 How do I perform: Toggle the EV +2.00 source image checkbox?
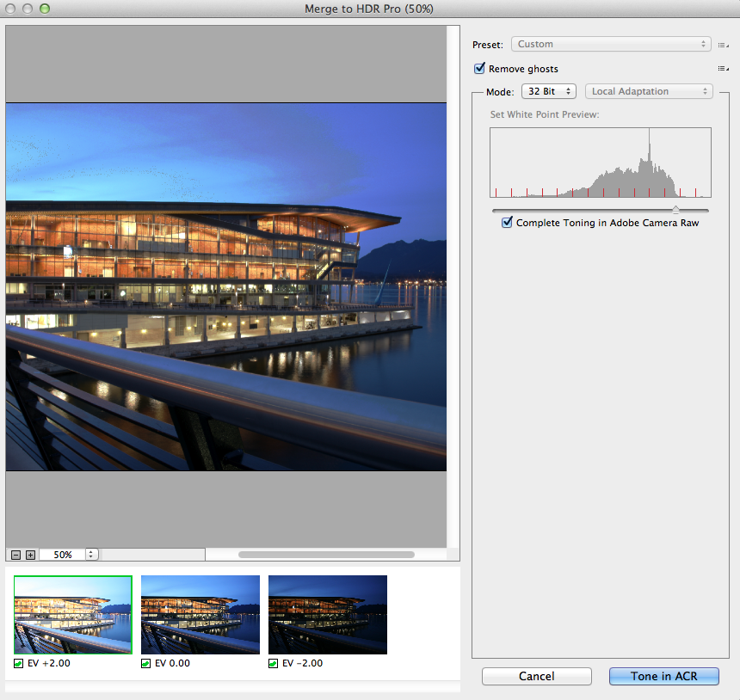(18, 664)
